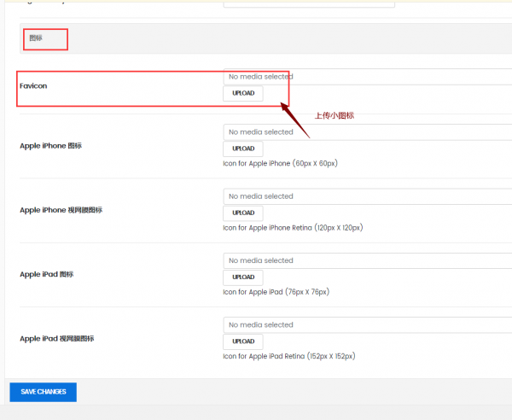Upload an Apple iPhone 图标 image

[243, 149]
